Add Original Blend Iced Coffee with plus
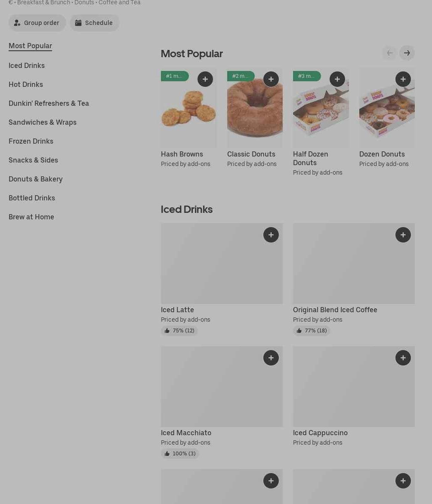Image resolution: width=432 pixels, height=504 pixels. coord(403,235)
